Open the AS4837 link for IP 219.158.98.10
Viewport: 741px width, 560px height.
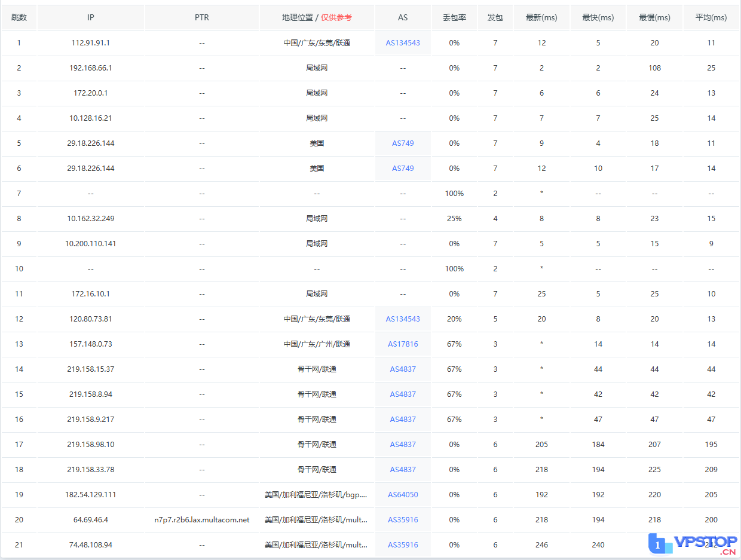pos(403,445)
